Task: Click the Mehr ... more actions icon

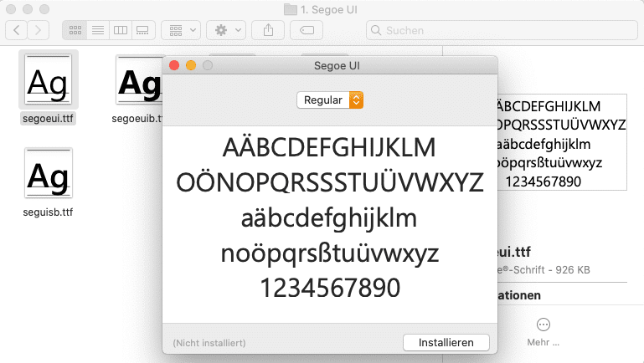Action: click(x=544, y=325)
